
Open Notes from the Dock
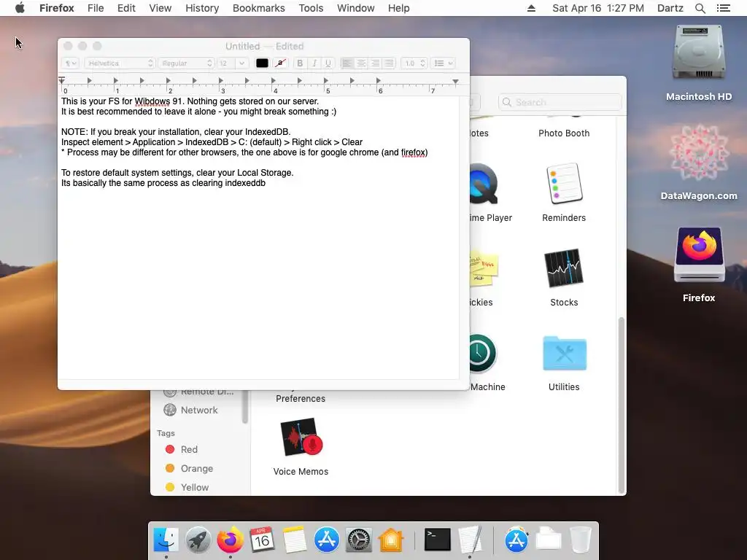295,540
